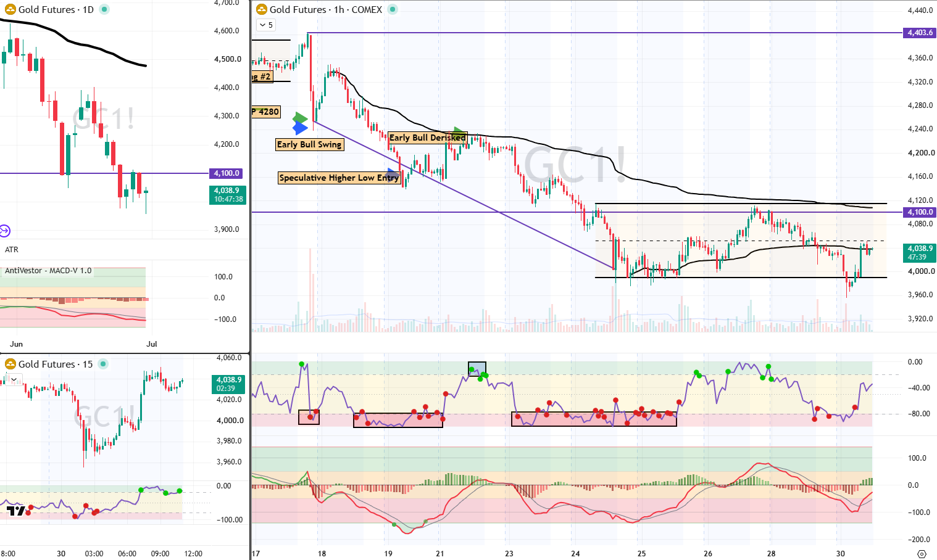The width and height of the screenshot is (937, 560).
Task: Click the purple scroll-to-latest-bar arrow on the 1D chart
Action: click(4, 231)
